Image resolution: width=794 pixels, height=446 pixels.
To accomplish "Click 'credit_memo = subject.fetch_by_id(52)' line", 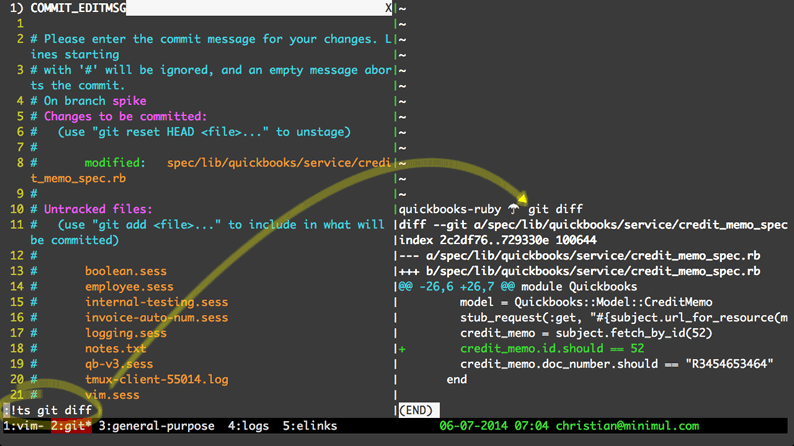I will click(586, 333).
